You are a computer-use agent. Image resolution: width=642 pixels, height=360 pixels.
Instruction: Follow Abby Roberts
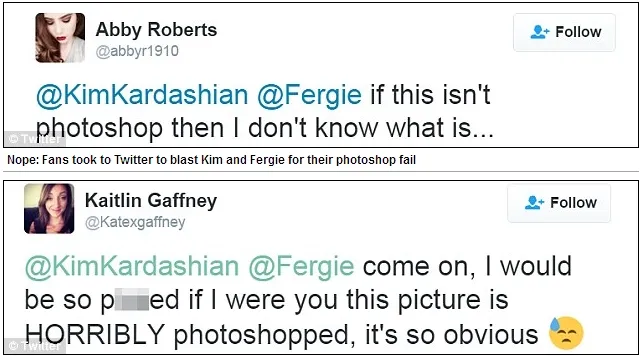pyautogui.click(x=564, y=32)
